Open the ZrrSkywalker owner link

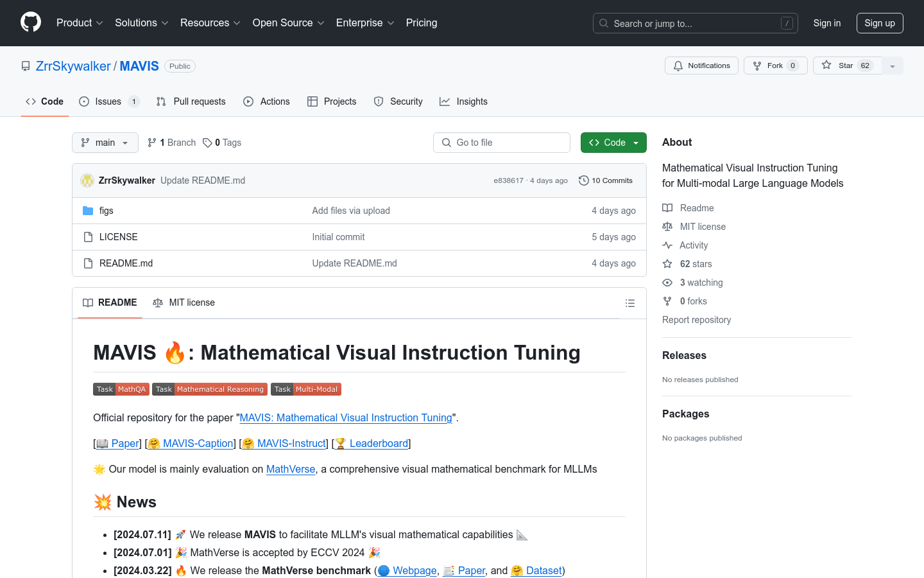73,66
